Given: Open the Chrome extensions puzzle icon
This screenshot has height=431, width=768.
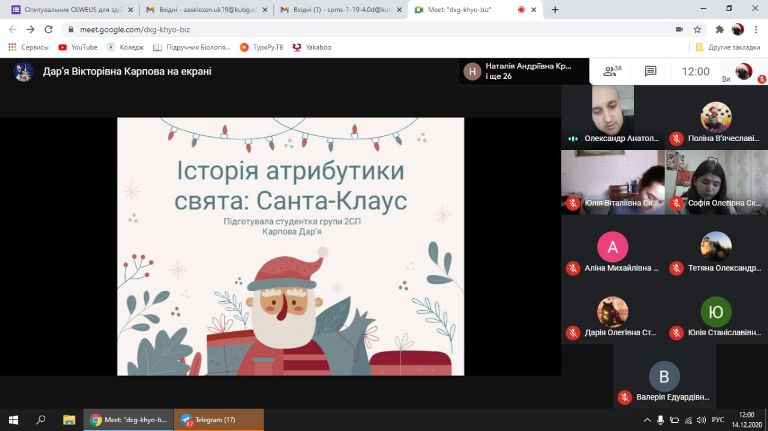Looking at the screenshot, I should [x=719, y=29].
